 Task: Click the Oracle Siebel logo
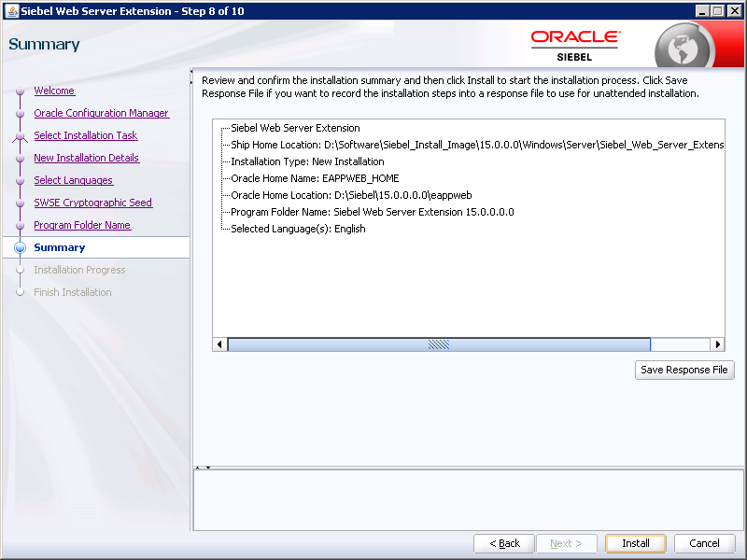pos(575,46)
